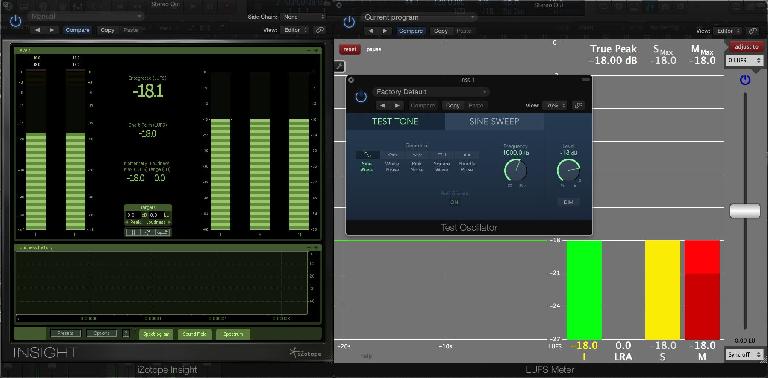Open the Manual preset dropdown in Insight

click(x=86, y=17)
